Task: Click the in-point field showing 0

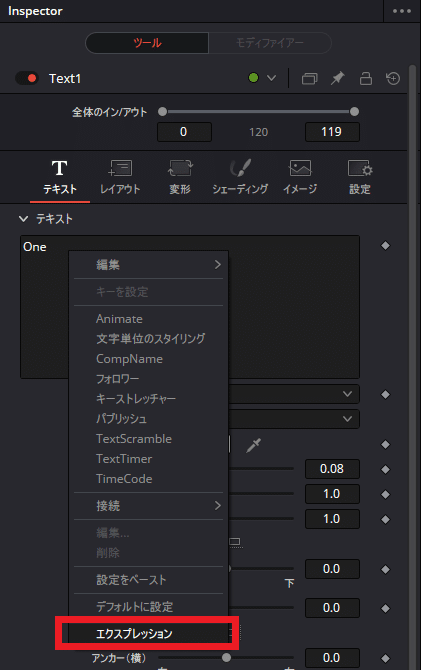Action: click(184, 132)
